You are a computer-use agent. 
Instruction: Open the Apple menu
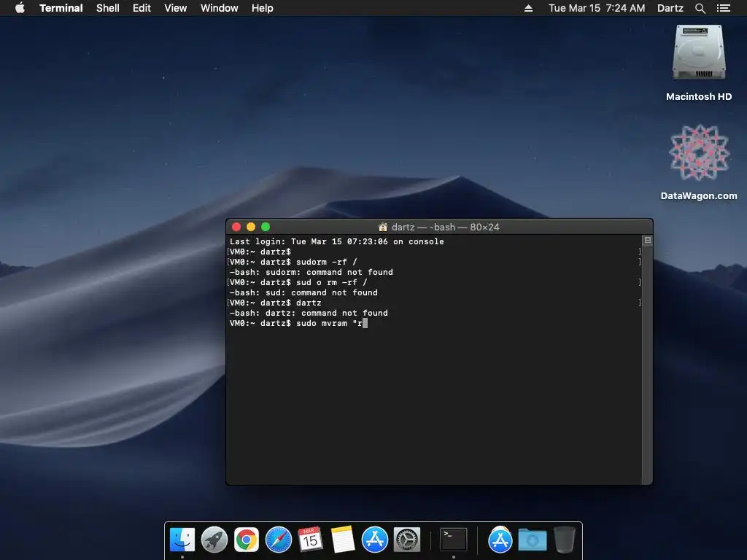tap(20, 8)
